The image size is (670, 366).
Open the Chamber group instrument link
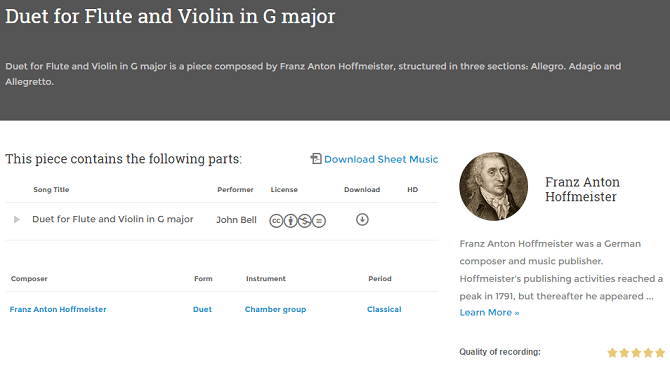275,309
